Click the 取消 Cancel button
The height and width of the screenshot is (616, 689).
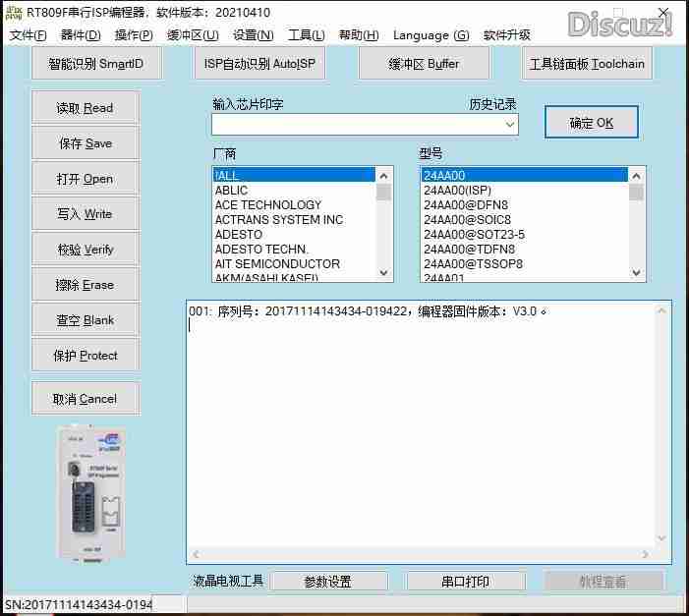pos(86,399)
